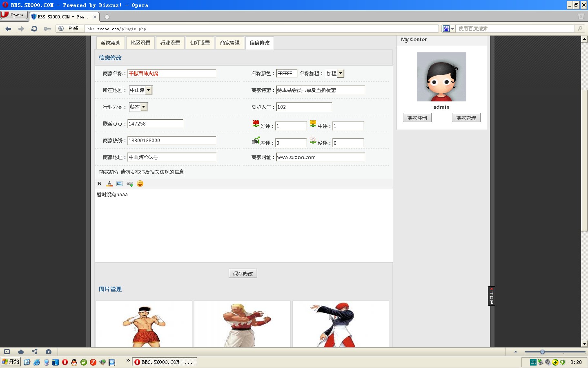
Task: Open the 名称加粗 dropdown showing 加粗
Action: click(x=335, y=73)
